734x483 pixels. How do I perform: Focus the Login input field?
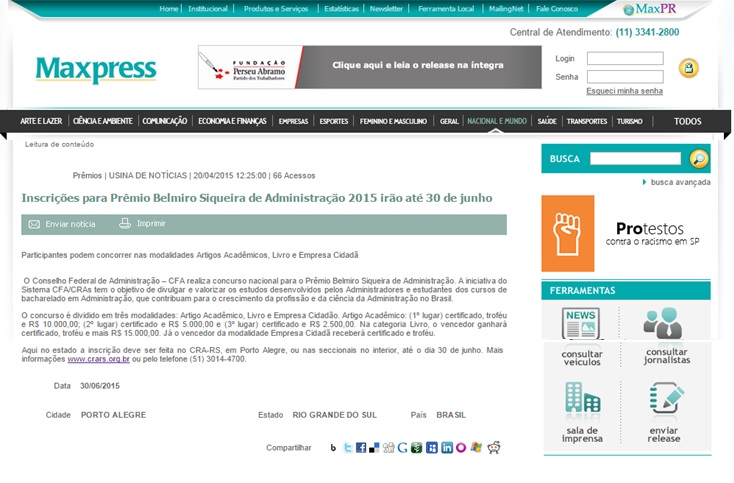(625, 58)
